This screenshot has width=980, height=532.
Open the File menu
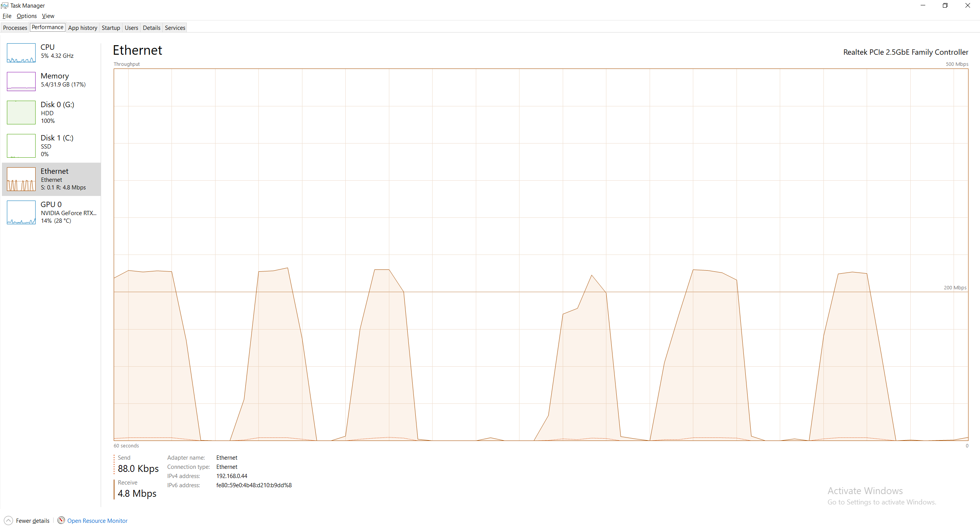(x=7, y=16)
